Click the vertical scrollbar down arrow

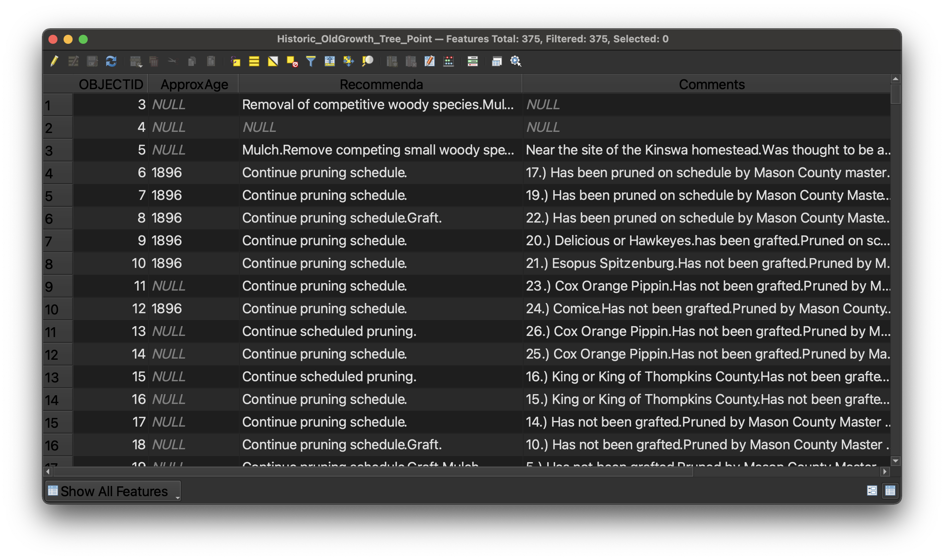point(895,461)
